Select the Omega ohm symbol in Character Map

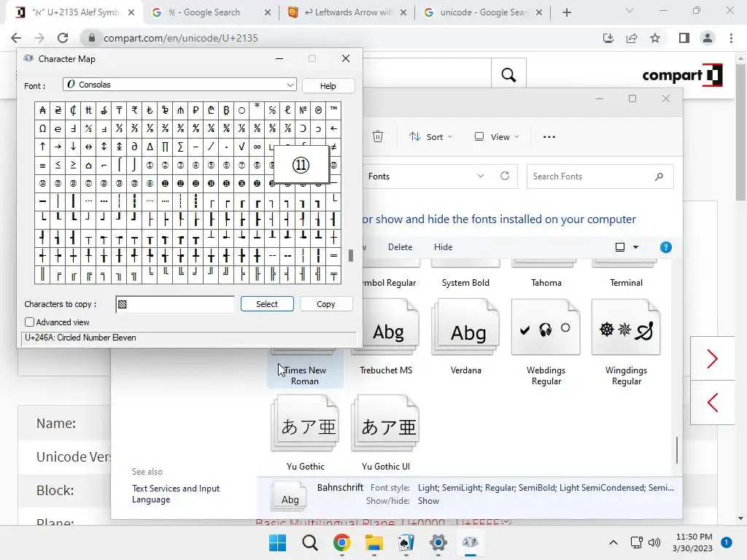[42, 128]
